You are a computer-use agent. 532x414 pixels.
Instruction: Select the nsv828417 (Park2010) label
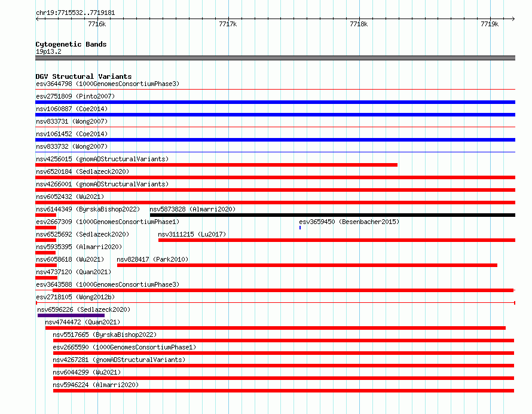pos(152,259)
